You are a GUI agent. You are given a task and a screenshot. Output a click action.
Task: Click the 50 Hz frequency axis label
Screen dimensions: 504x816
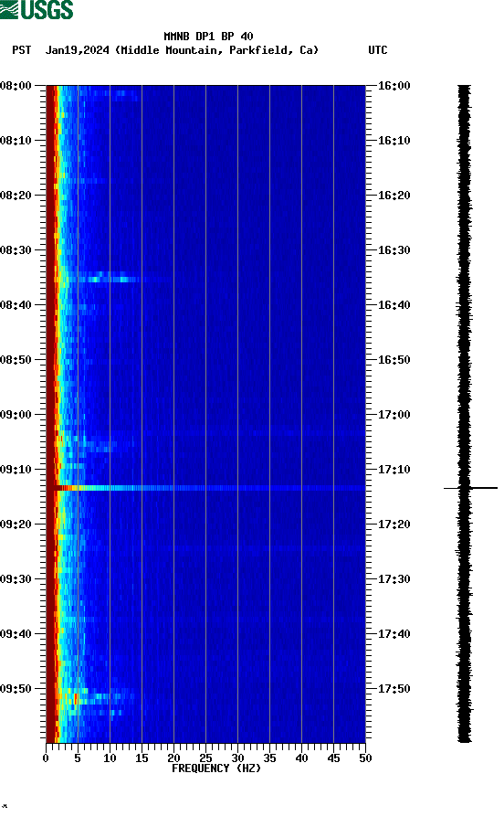(365, 758)
